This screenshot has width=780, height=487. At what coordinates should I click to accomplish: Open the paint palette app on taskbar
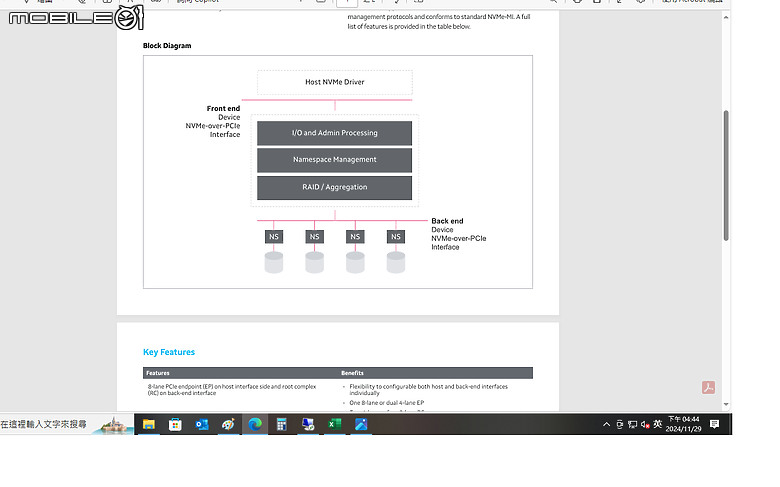[228, 424]
